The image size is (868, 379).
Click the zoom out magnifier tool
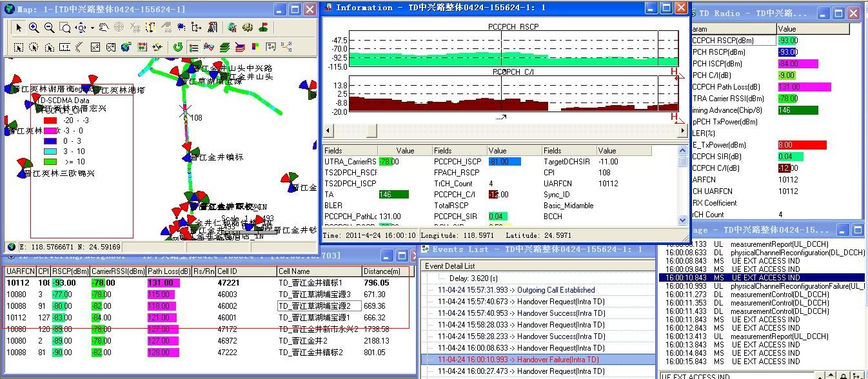[49, 28]
